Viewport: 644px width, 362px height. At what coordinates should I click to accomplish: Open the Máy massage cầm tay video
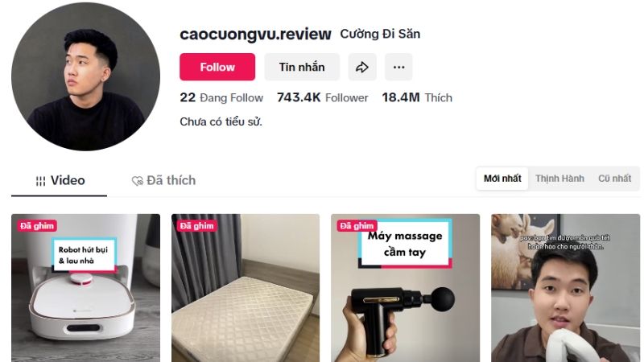(x=406, y=288)
